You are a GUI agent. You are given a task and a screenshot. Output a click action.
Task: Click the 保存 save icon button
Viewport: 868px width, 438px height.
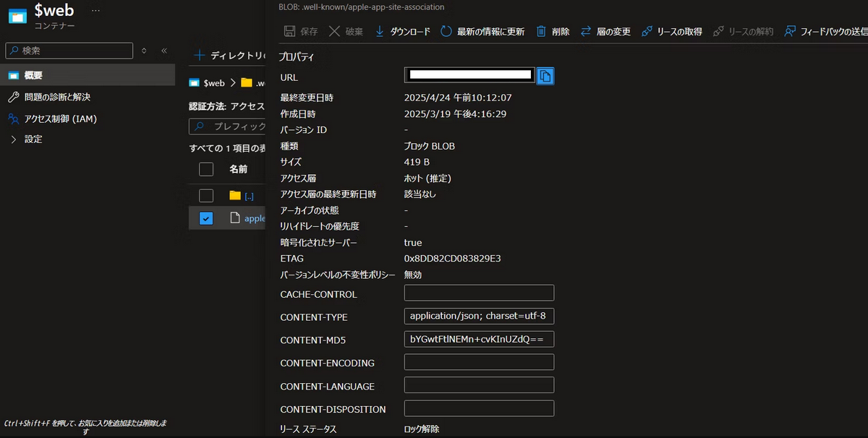pos(289,32)
